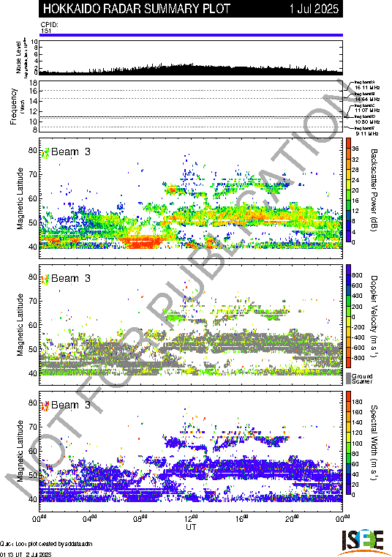Click the 14 64 MHz frequency band label
392x557 pixels.
point(367,99)
